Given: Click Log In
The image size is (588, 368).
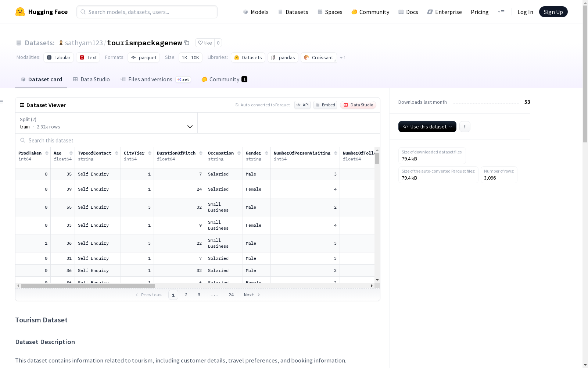Looking at the screenshot, I should 525,12.
